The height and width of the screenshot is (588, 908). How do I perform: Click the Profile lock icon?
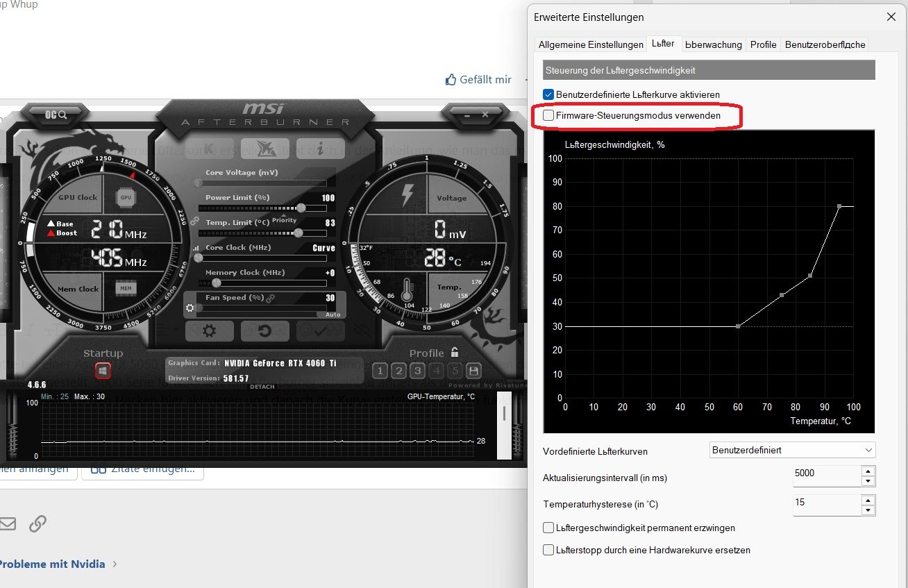[455, 352]
